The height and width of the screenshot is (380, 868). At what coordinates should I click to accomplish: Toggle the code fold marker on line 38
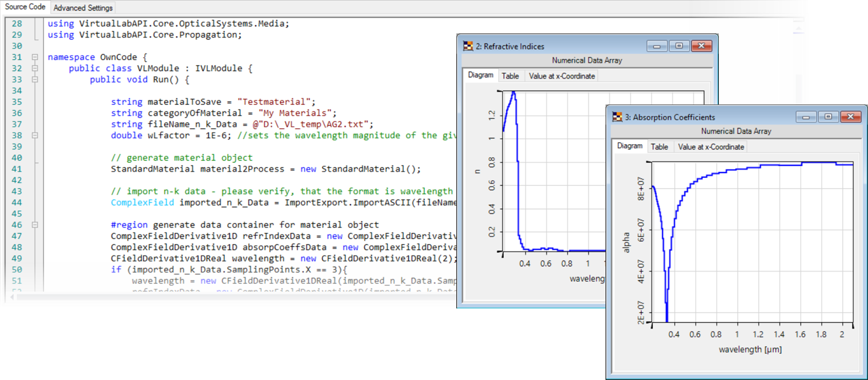pyautogui.click(x=35, y=135)
